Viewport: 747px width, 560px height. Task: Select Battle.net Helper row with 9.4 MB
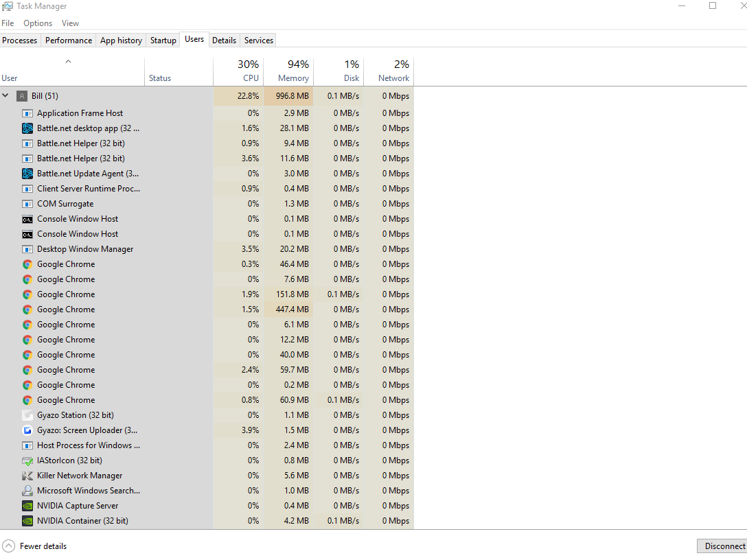coord(207,143)
